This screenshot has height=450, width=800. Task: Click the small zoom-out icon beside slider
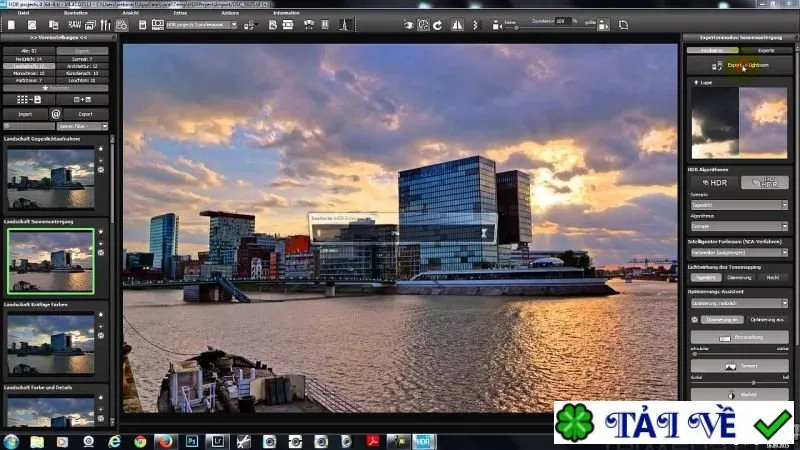click(496, 24)
